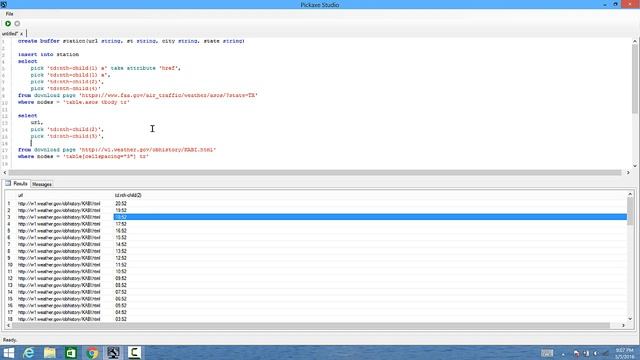Viewport: 640px width, 360px height.
Task: Open the green Excel taskbar icon
Action: [x=71, y=353]
